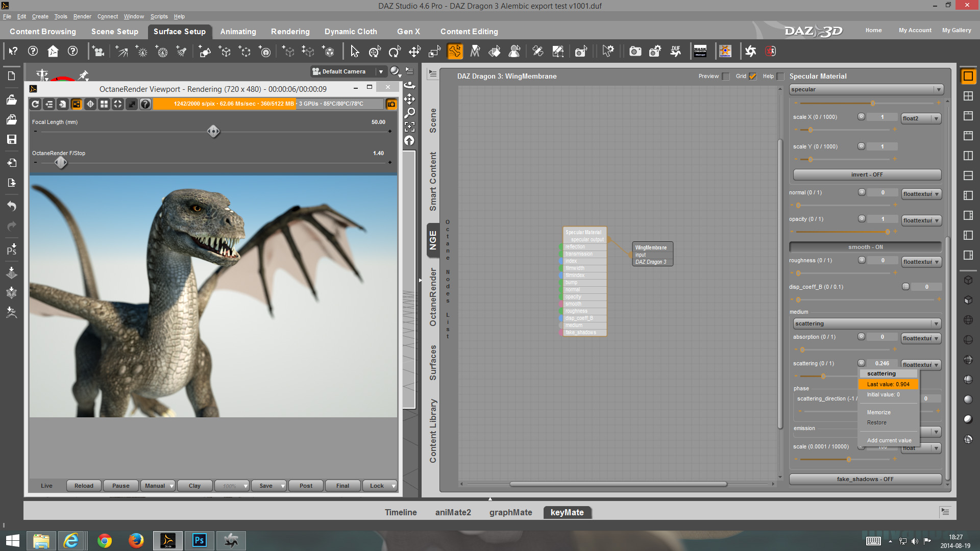Select Restore in the scattering context menu

(876, 422)
